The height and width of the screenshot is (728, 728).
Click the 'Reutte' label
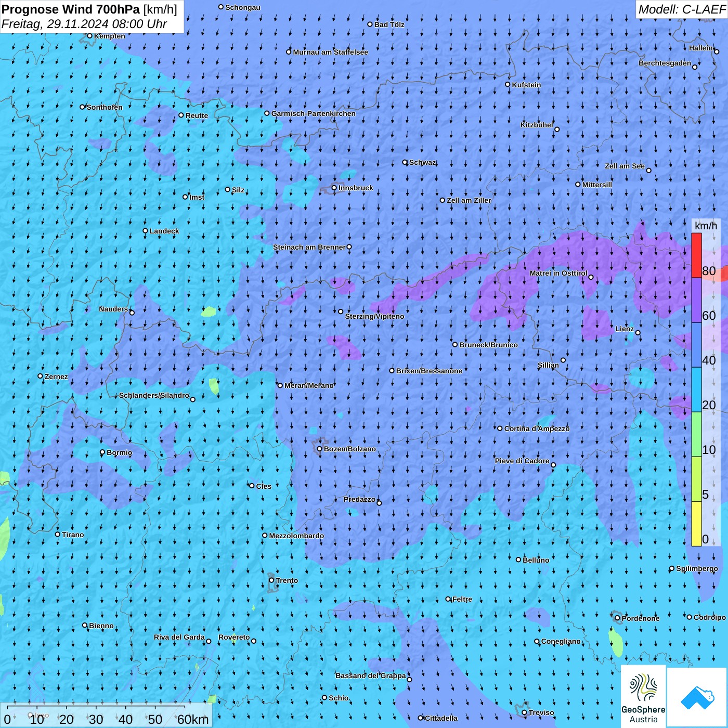[197, 115]
